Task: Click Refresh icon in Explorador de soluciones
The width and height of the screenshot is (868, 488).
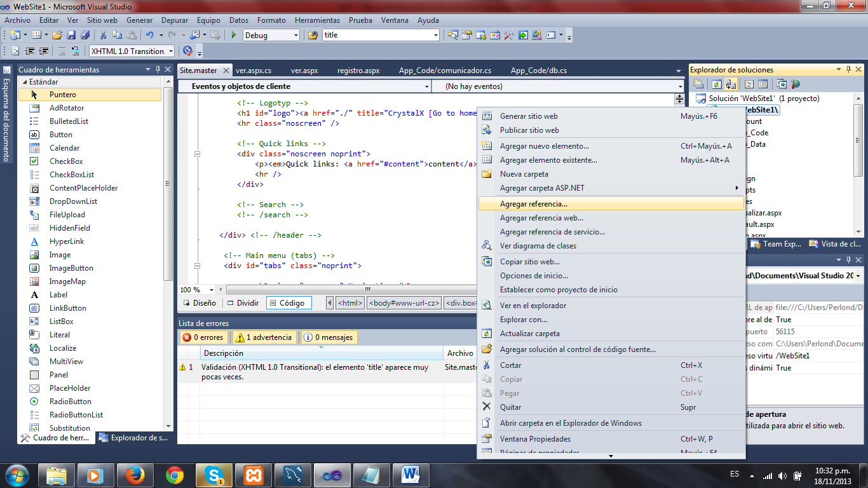Action: (x=717, y=84)
